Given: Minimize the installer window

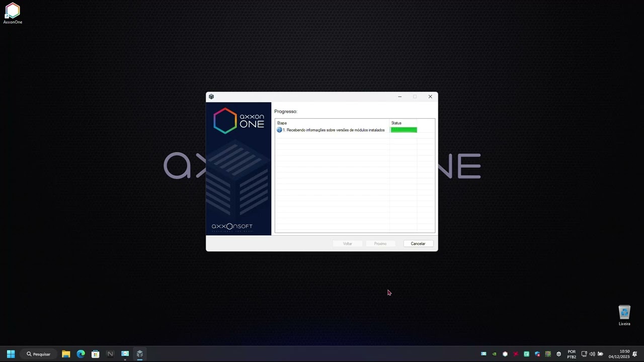Looking at the screenshot, I should [x=399, y=97].
